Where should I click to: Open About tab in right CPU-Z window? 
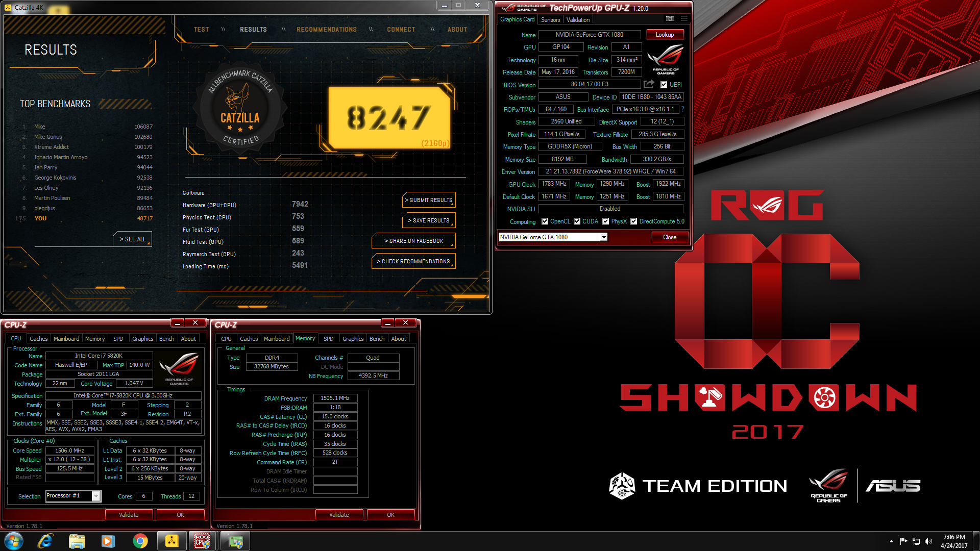[399, 339]
